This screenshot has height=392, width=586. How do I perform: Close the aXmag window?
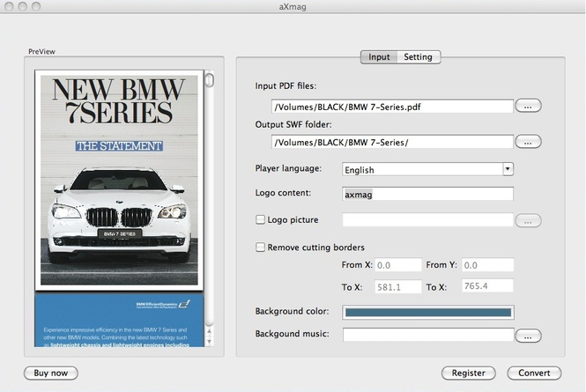click(10, 6)
